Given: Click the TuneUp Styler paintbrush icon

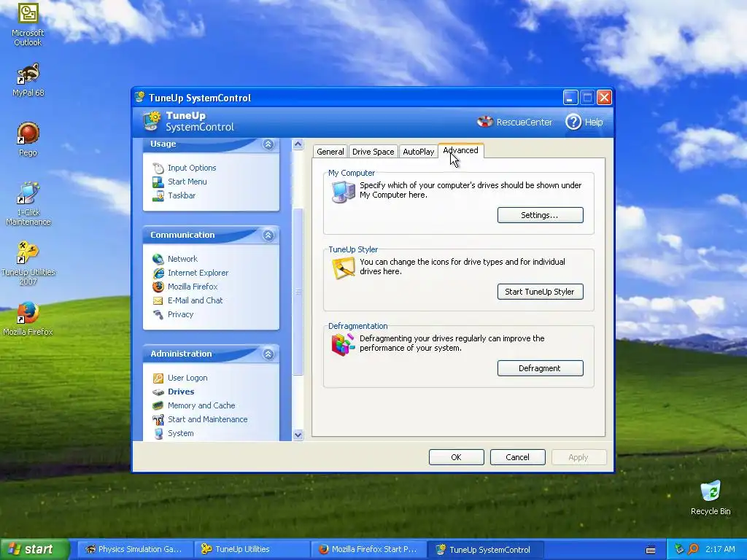Looking at the screenshot, I should pos(343,268).
